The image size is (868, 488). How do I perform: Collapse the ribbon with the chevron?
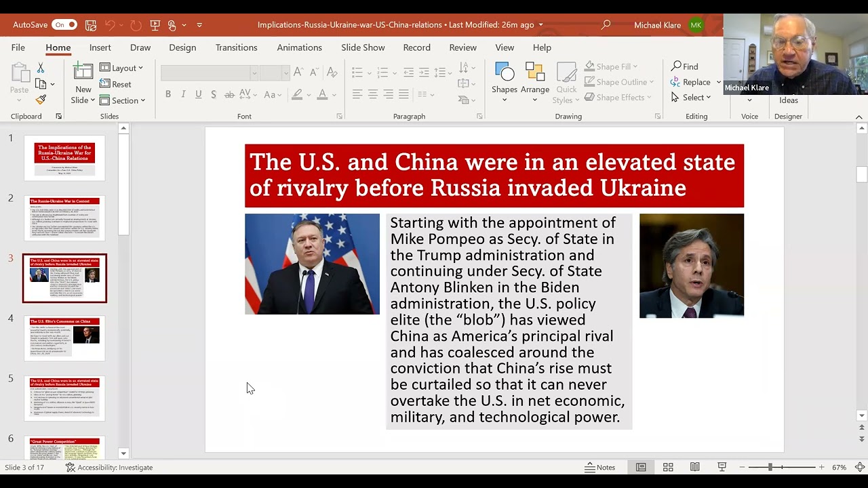(859, 117)
